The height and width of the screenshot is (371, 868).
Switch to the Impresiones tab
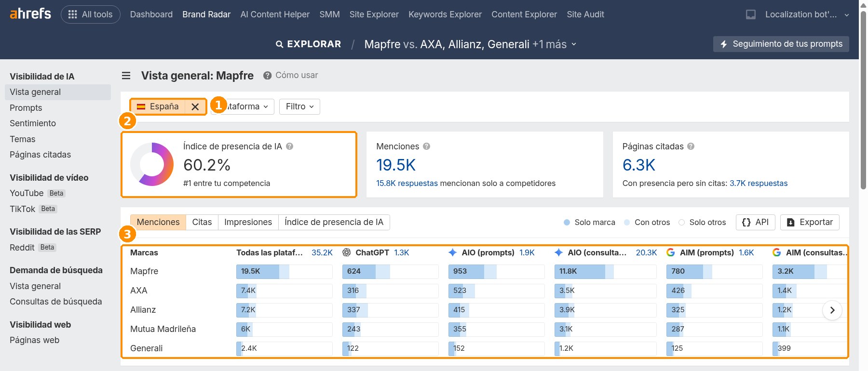pyautogui.click(x=248, y=222)
